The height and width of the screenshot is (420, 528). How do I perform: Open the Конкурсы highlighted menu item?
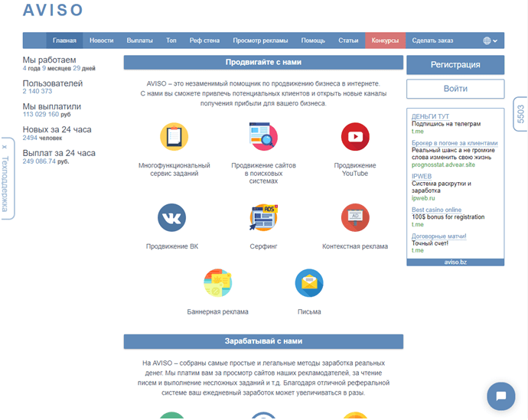click(385, 41)
